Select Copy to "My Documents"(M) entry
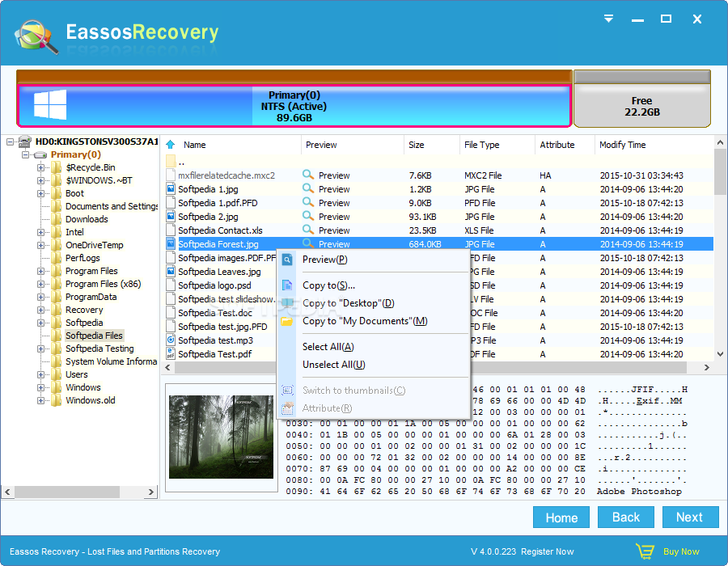The width and height of the screenshot is (728, 566). click(373, 321)
